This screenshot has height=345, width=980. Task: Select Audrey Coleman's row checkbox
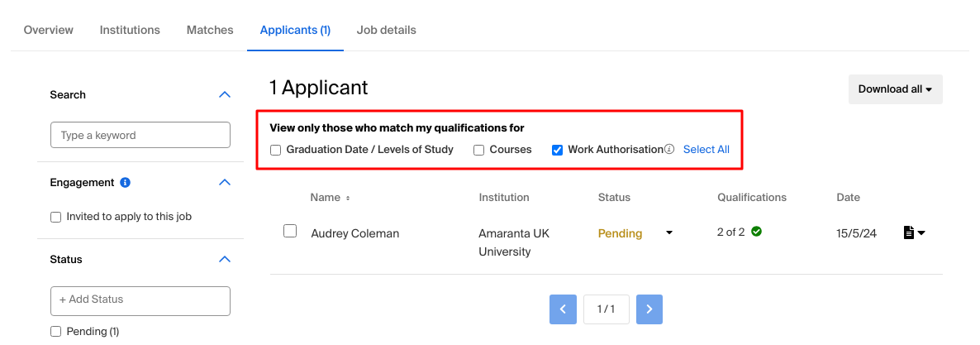pyautogui.click(x=290, y=231)
